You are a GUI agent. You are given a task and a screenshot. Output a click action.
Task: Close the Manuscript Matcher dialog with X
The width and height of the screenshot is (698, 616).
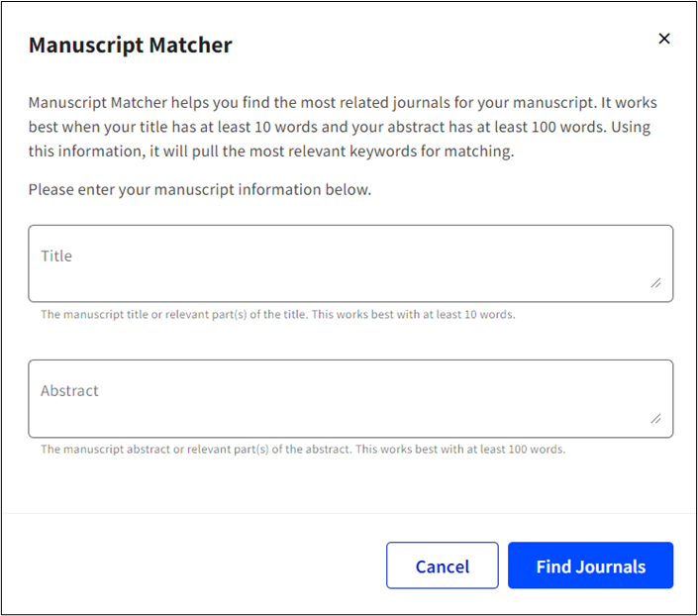coord(663,39)
